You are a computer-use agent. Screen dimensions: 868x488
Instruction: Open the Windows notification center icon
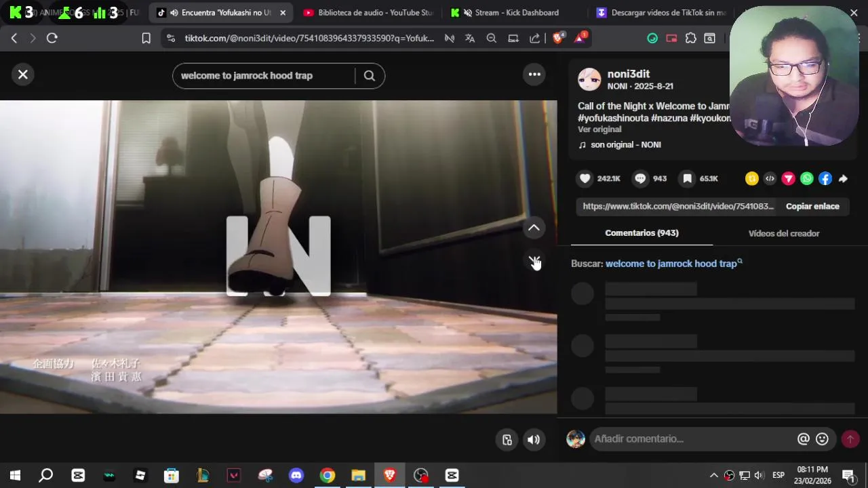(x=848, y=476)
